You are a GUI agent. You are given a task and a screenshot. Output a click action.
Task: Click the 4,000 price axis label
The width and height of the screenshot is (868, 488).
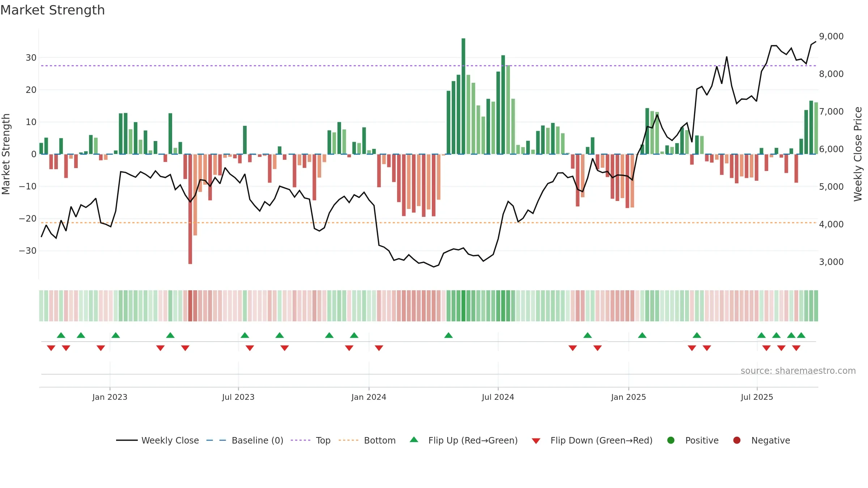[x=831, y=224]
